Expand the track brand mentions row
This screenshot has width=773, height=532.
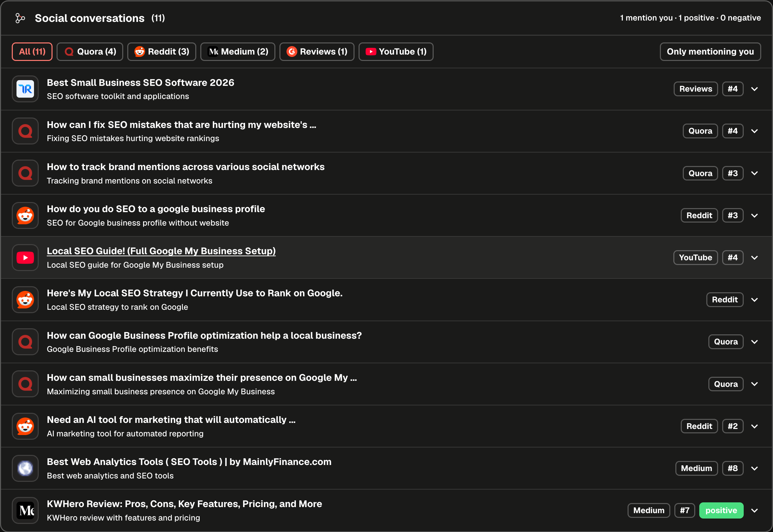coord(754,173)
